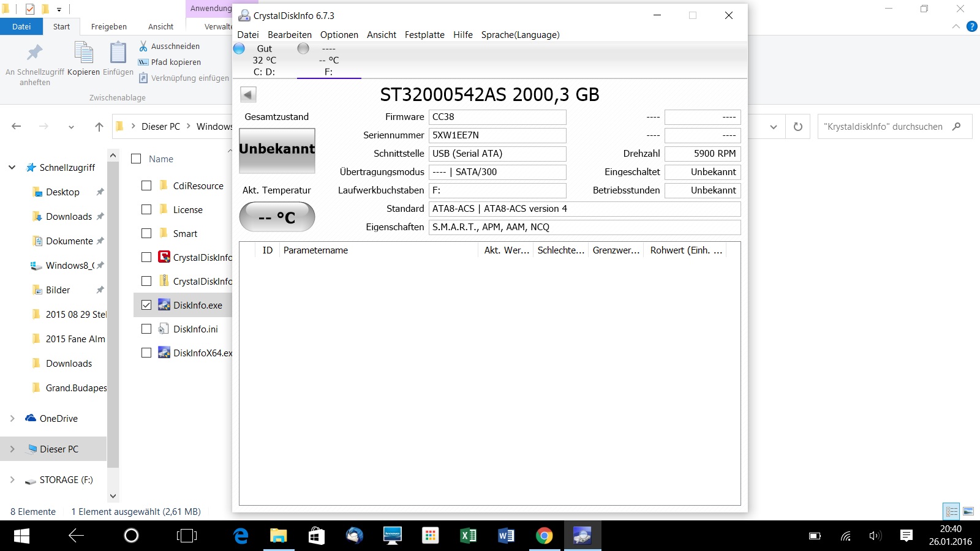Click the Explorer back navigation arrow
Viewport: 980px width, 551px height.
17,127
